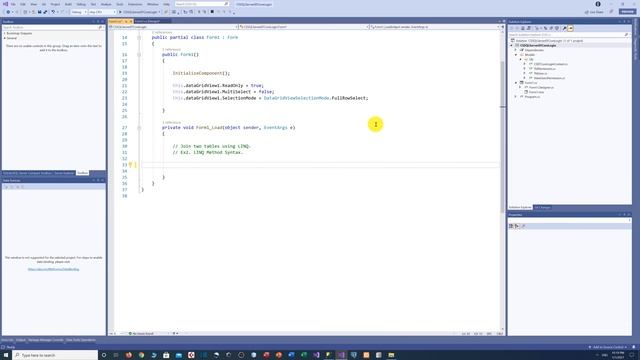Click the Undo toolbar icon
Image resolution: width=640 pixels, height=360 pixels.
[53, 12]
